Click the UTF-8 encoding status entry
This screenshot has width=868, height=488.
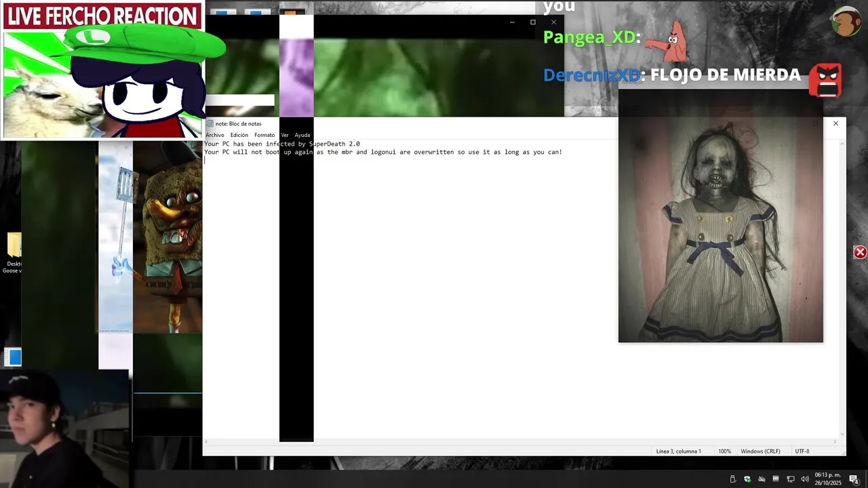coord(802,451)
